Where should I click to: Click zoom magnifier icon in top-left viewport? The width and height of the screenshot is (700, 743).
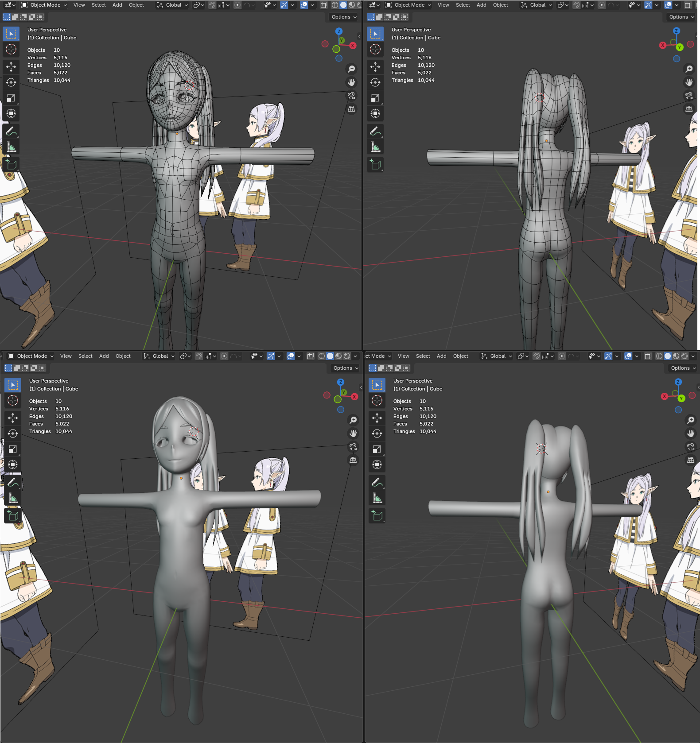[x=351, y=69]
